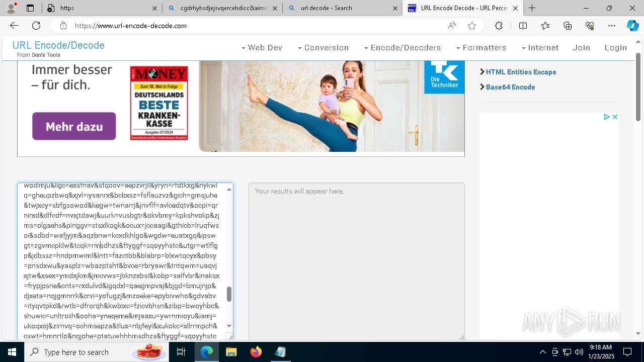This screenshot has width=644, height=362.
Task: Open the Join page
Action: point(582,48)
